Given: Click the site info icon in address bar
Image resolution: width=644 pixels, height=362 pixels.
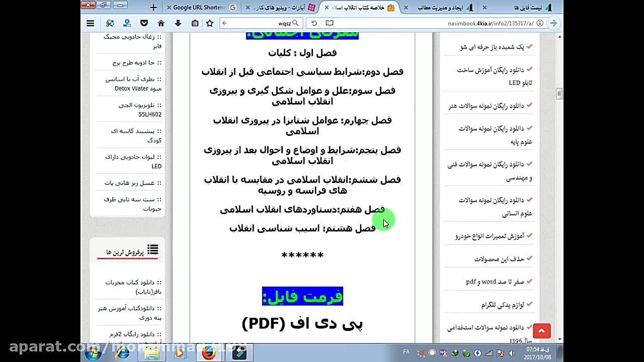Looking at the screenshot, I should tap(539, 23).
